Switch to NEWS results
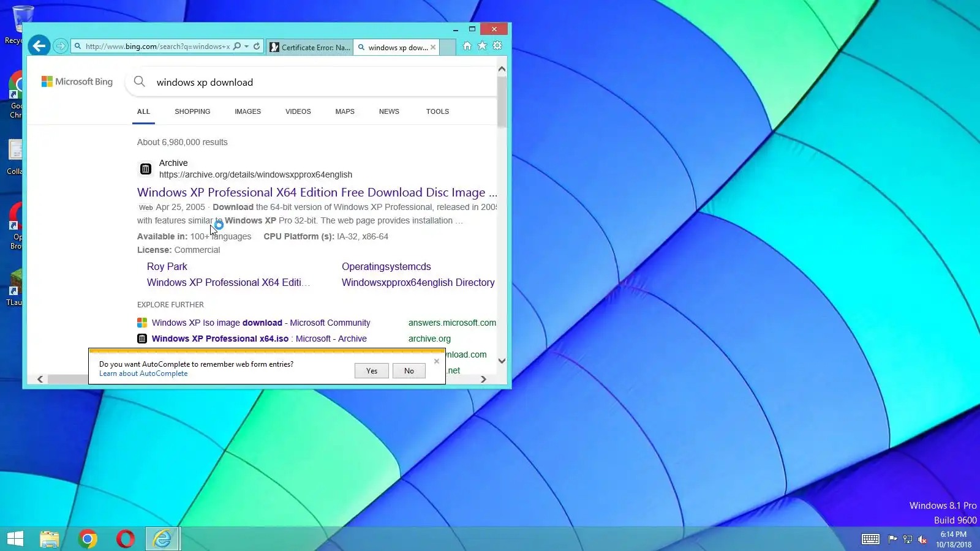980x551 pixels. pyautogui.click(x=389, y=111)
